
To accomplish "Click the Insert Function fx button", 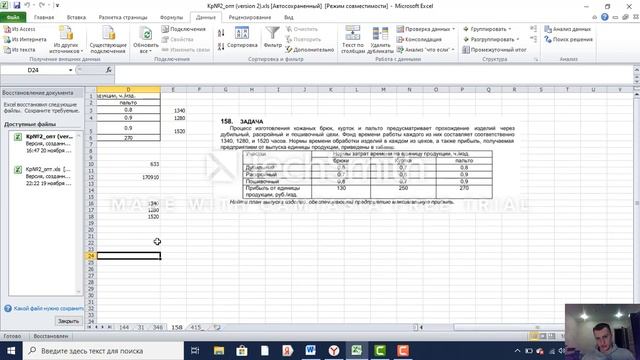I will coord(109,70).
